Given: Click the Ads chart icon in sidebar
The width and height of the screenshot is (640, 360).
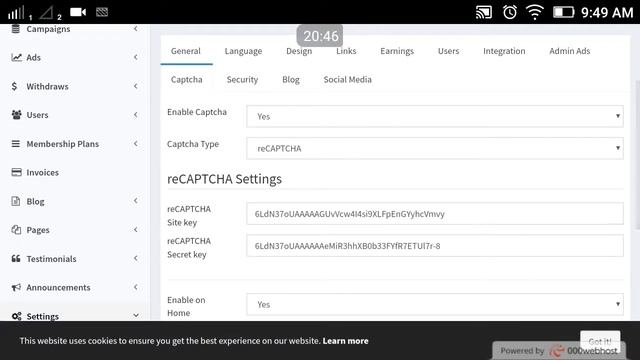Looking at the screenshot, I should 16,57.
